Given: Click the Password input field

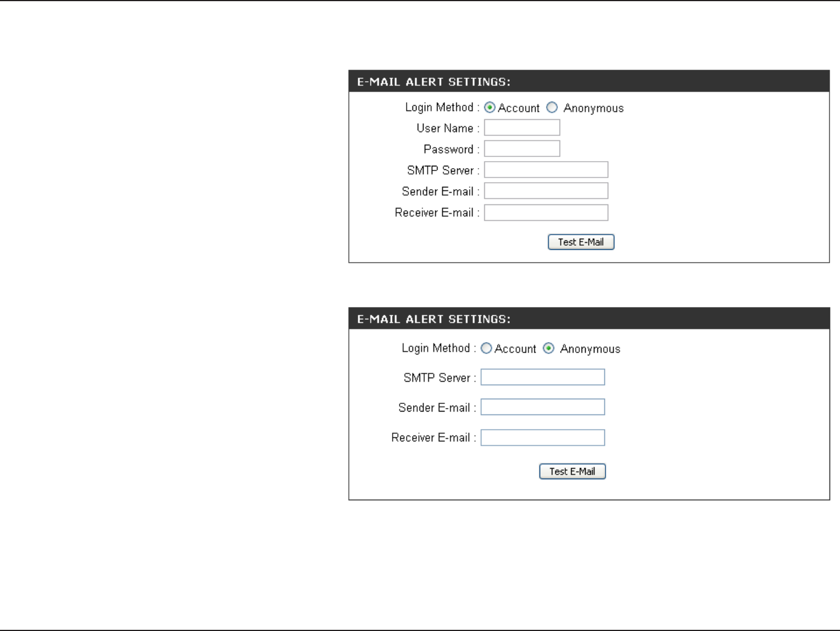Looking at the screenshot, I should click(522, 149).
